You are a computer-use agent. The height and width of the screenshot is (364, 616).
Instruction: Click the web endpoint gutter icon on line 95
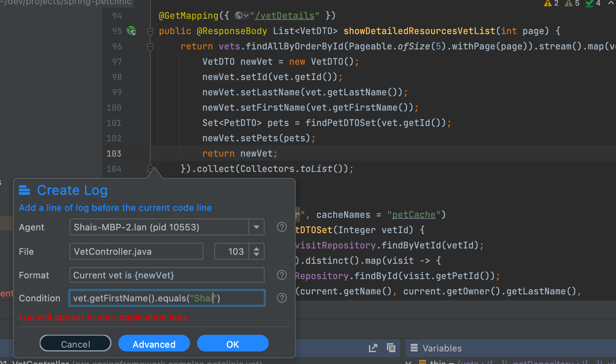(132, 31)
